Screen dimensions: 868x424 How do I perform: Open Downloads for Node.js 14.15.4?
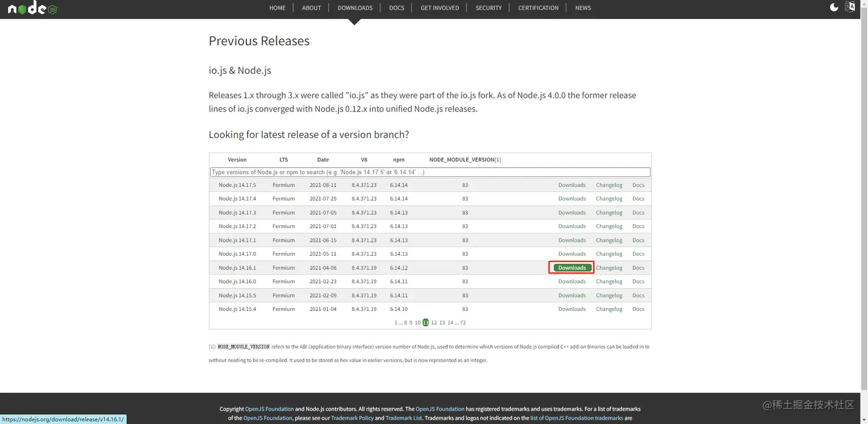[x=572, y=309]
